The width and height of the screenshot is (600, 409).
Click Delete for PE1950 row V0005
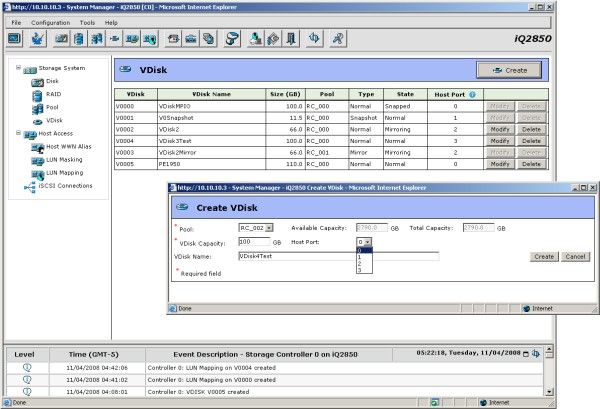click(x=532, y=164)
